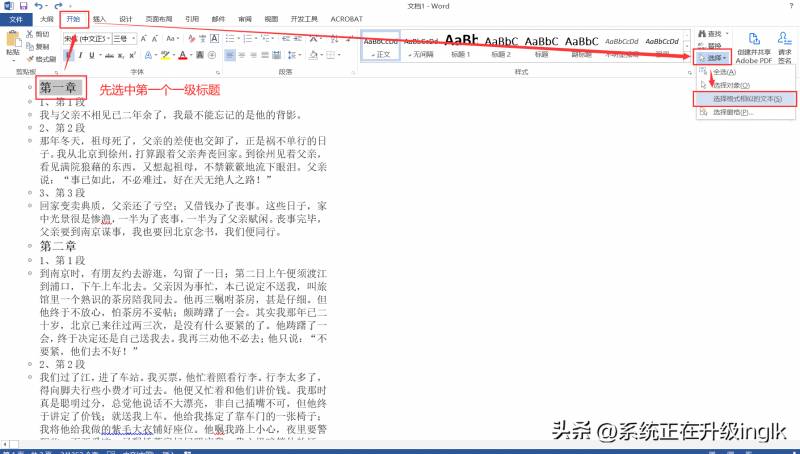Viewport: 800px width, 454px height.
Task: Toggle Center paragraph alignment
Action: click(242, 55)
